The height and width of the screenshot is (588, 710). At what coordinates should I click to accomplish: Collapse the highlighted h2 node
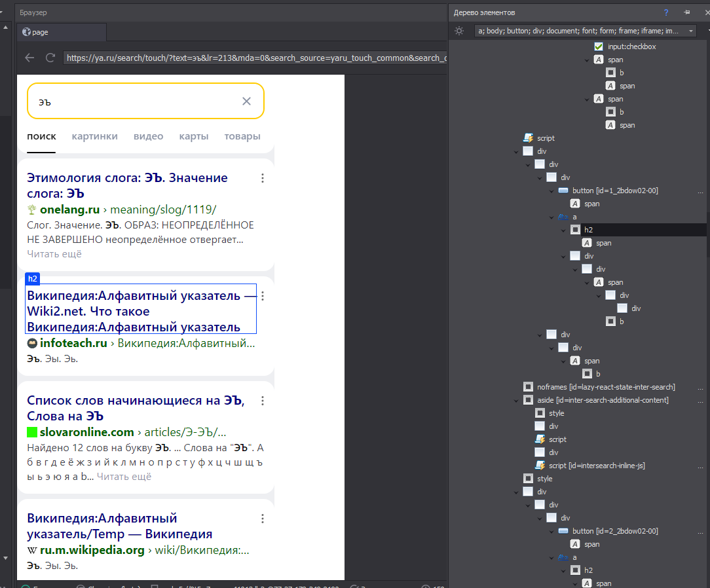[x=563, y=230]
